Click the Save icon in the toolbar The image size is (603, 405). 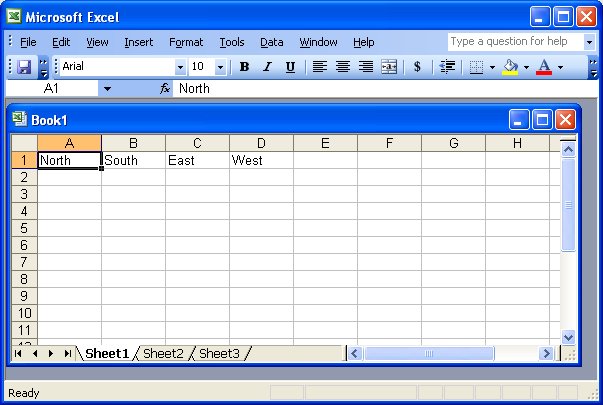tap(24, 67)
